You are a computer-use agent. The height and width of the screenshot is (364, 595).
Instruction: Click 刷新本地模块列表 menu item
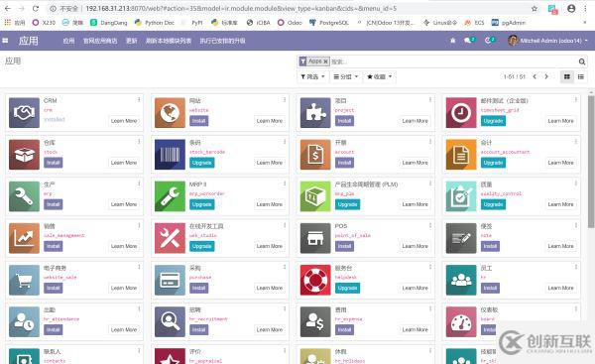coord(169,41)
